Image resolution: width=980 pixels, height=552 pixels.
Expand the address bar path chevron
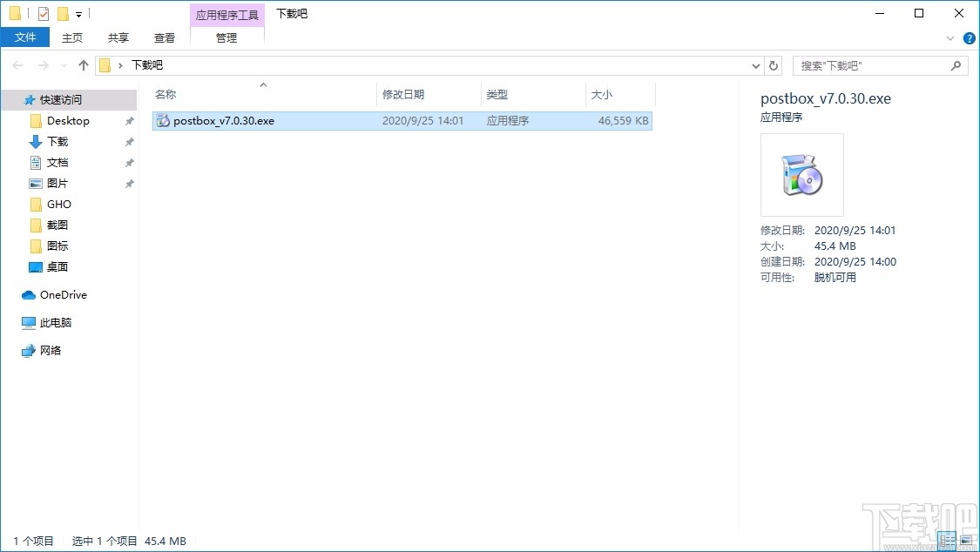(120, 65)
